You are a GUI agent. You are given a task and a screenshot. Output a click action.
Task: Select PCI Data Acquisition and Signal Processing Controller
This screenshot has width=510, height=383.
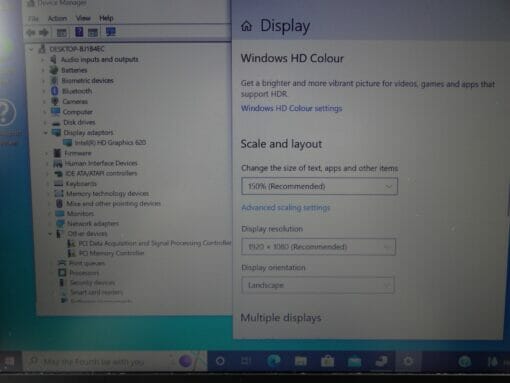pos(155,243)
